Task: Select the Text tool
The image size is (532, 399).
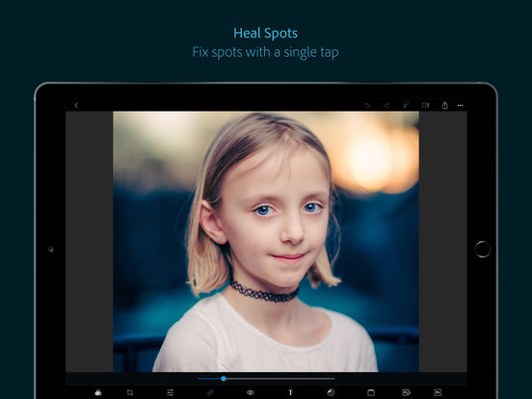Action: tap(290, 392)
